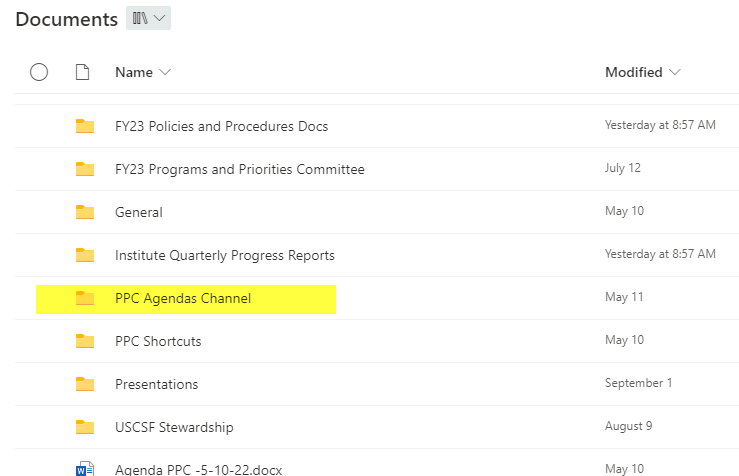
Task: Click the PPC Shortcuts folder icon
Action: 85,341
